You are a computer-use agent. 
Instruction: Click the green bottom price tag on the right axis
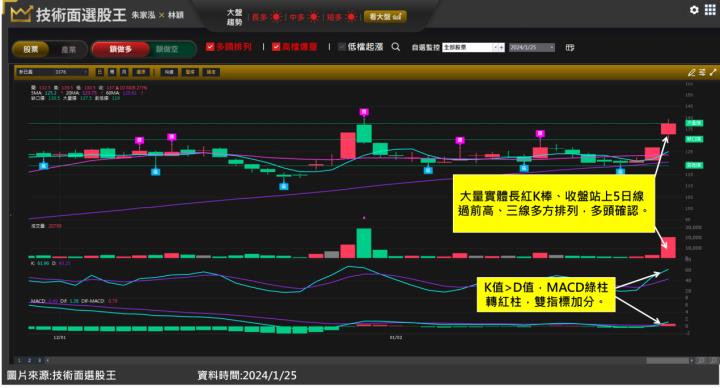[693, 165]
